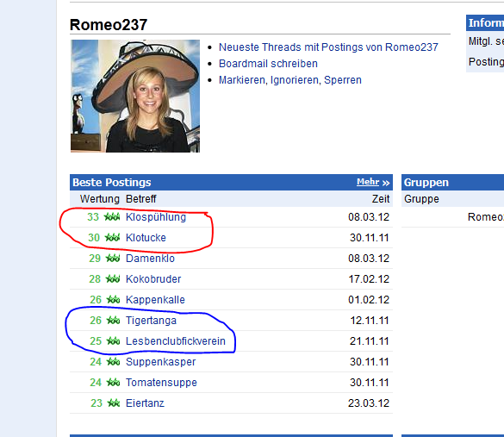Click the Beste Postings panel title

click(x=112, y=183)
